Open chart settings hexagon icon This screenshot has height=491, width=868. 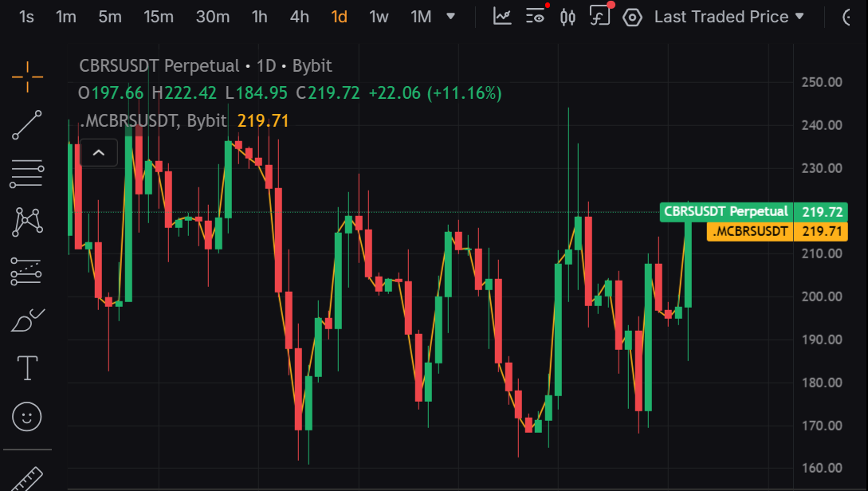(632, 18)
